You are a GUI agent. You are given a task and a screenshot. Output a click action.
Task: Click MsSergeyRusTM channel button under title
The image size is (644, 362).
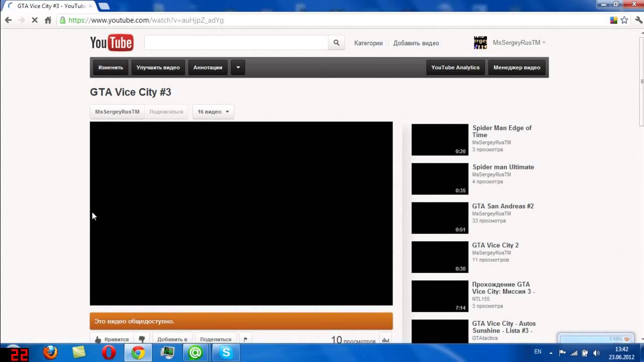(117, 112)
